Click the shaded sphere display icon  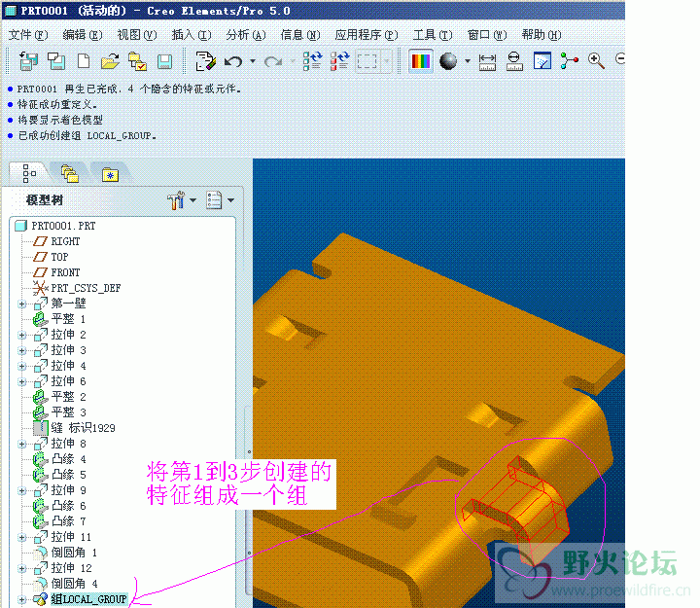tap(448, 60)
